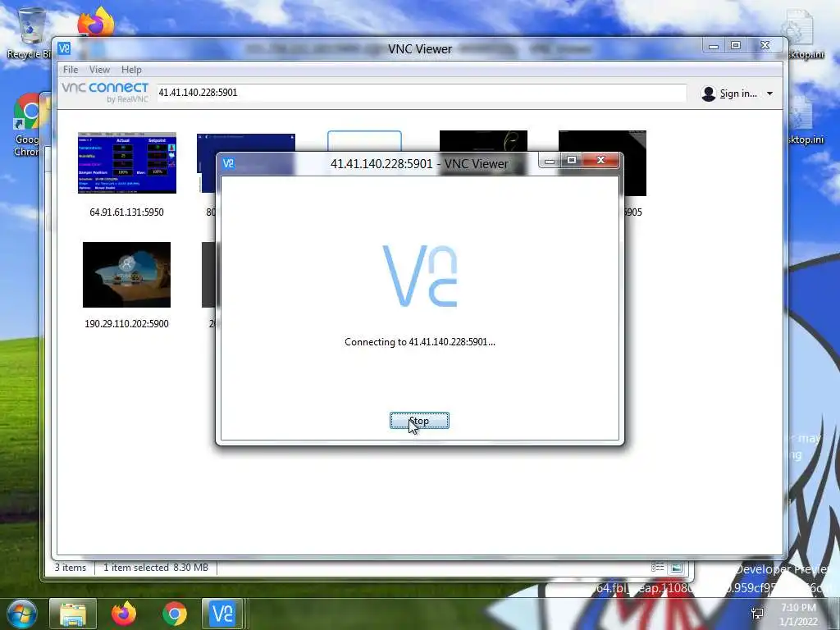Click the Sign in user avatar icon
This screenshot has height=630, width=840.
coord(708,94)
